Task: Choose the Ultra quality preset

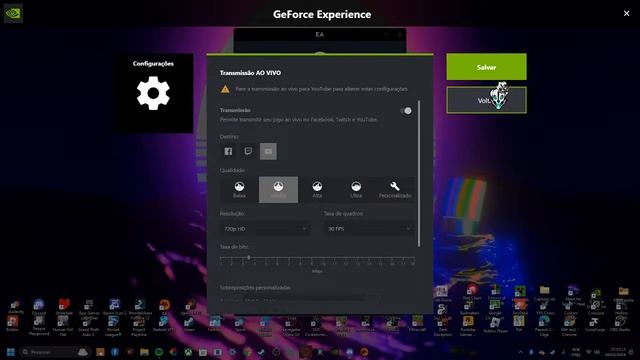Action: click(x=356, y=190)
